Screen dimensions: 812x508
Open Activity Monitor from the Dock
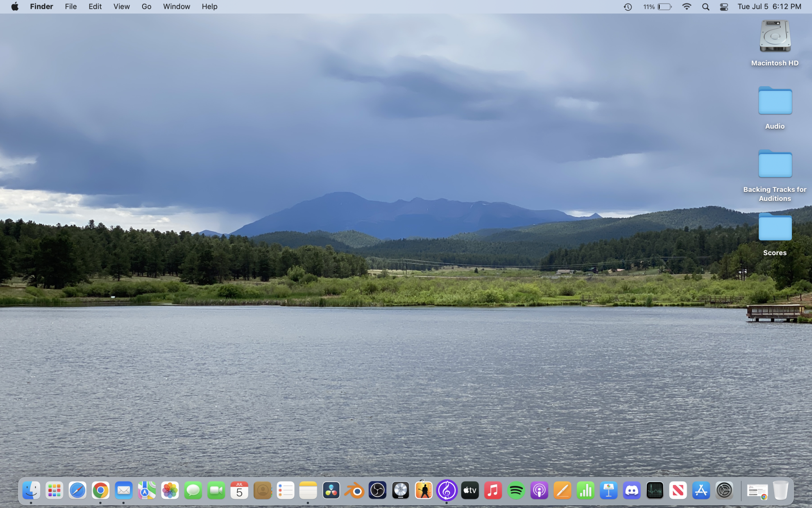pyautogui.click(x=654, y=491)
